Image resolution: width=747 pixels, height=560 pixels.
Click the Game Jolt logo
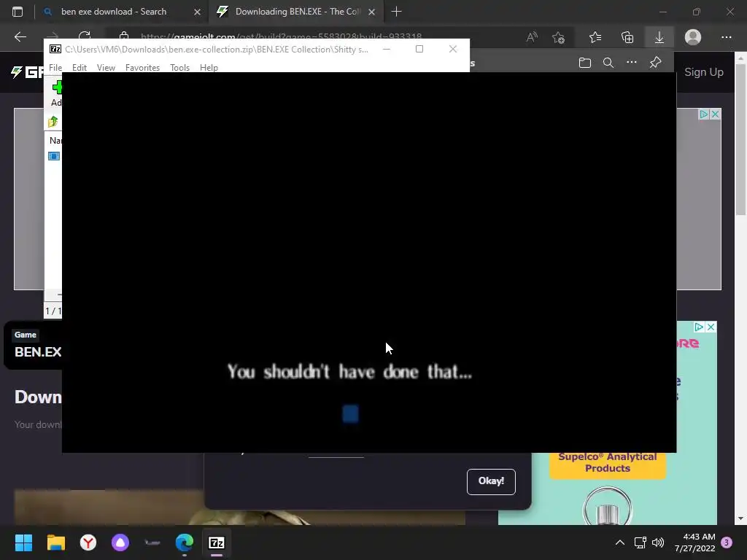[28, 72]
